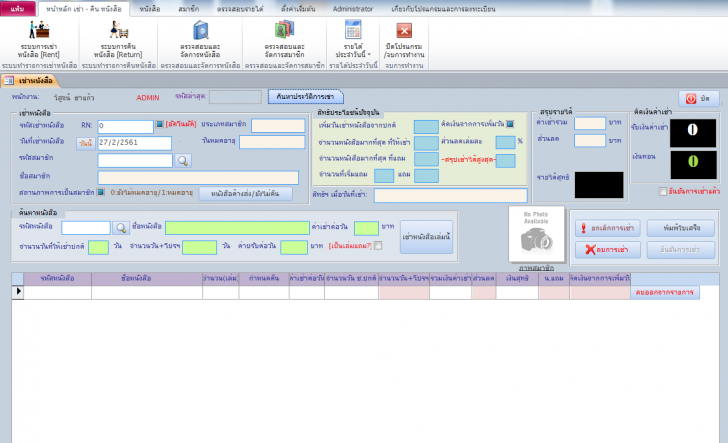Image resolution: width=728 pixels, height=443 pixels.
Task: Open รายได้ประจำวัน daily income calculator icon
Action: [x=353, y=30]
